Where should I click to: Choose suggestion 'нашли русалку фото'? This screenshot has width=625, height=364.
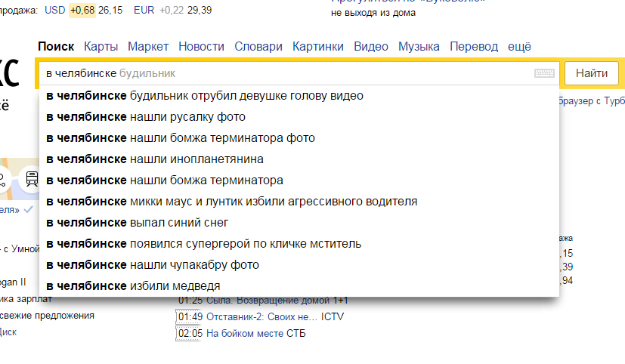point(299,117)
